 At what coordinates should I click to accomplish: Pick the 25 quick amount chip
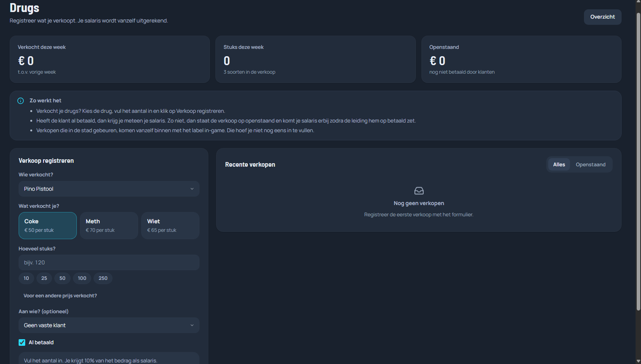[x=44, y=278]
